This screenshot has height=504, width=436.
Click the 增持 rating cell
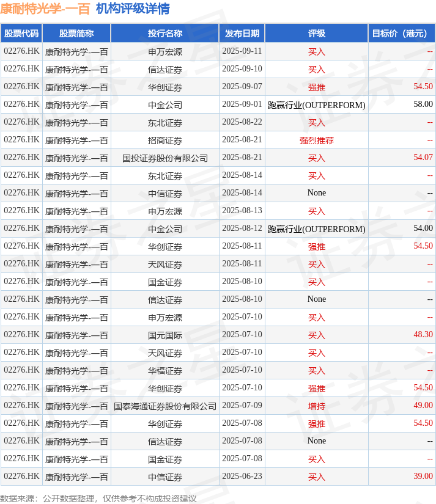click(x=316, y=406)
